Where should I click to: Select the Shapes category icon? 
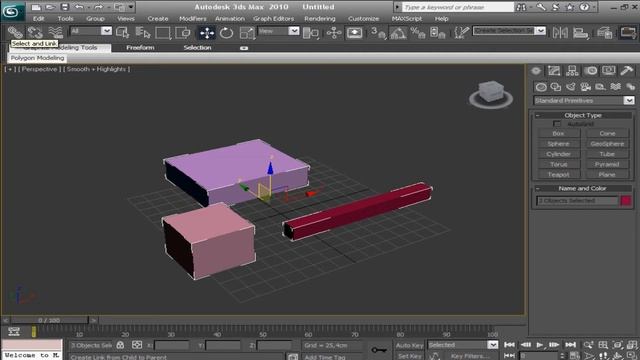(556, 87)
